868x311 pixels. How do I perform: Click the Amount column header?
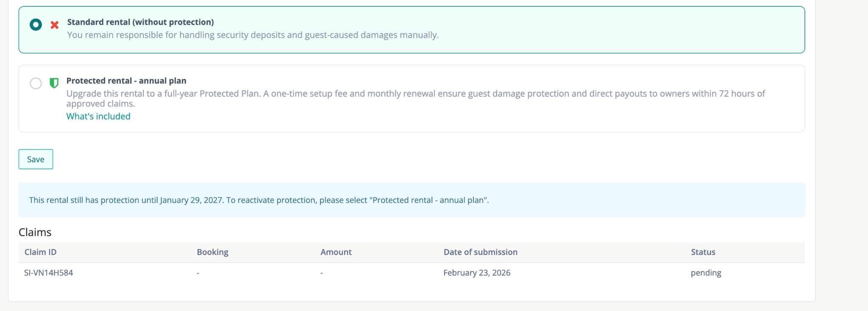tap(336, 252)
